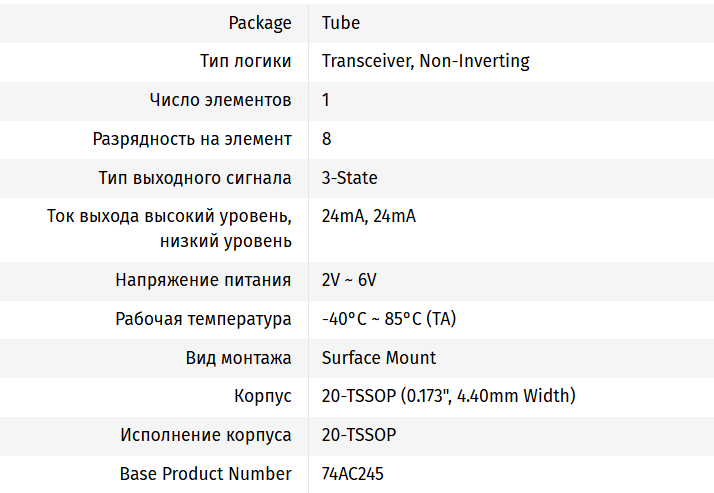714x493 pixels.
Task: Select the 24mA, 24mA current value
Action: 369,217
